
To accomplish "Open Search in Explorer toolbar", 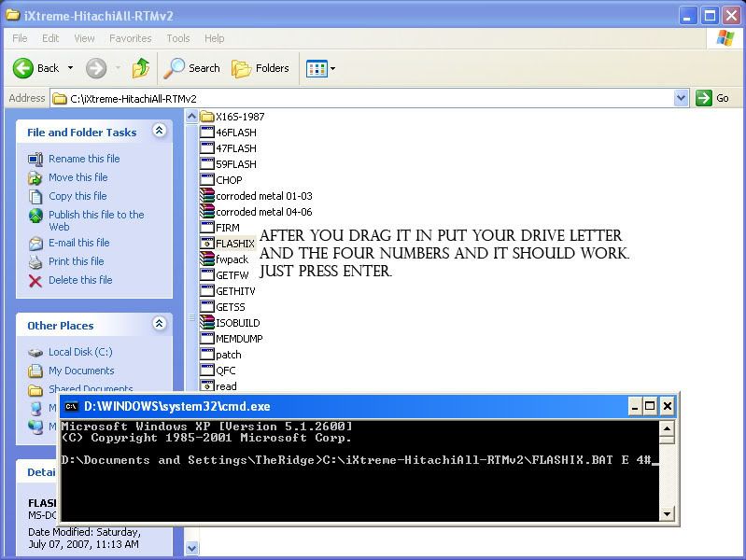I will point(192,68).
